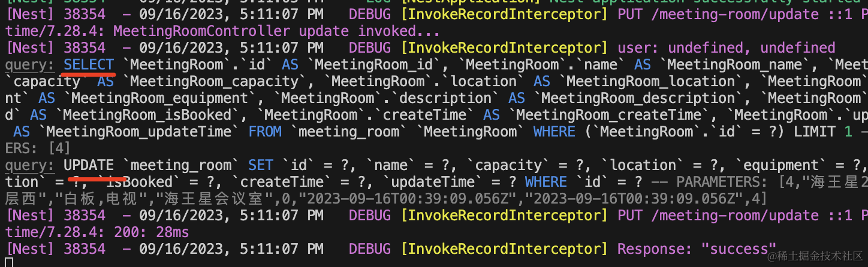This screenshot has height=267, width=868.
Task: Click the WHERE keyword in UPDATE query
Action: pos(545,182)
